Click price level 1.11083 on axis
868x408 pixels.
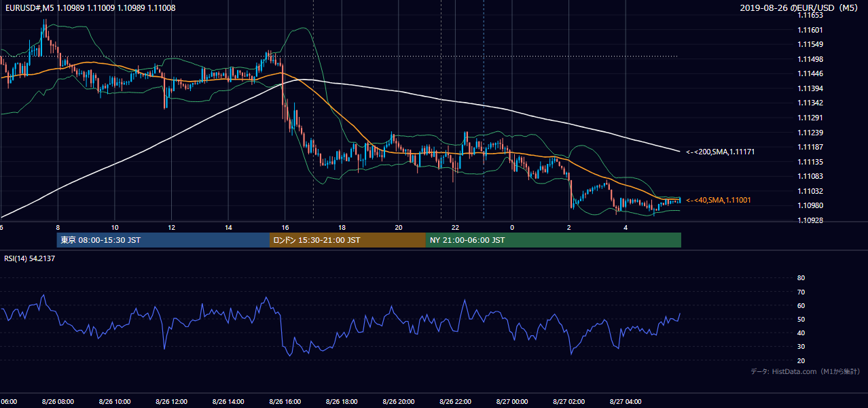point(810,176)
